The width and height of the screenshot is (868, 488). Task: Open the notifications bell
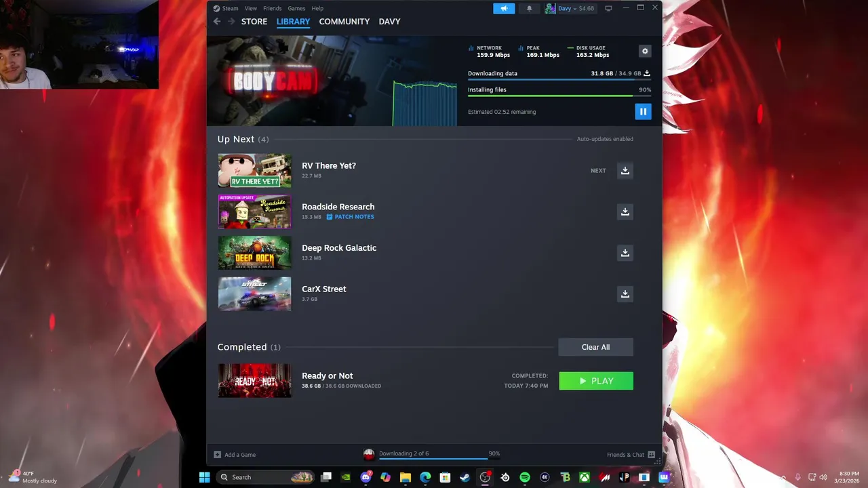[529, 8]
